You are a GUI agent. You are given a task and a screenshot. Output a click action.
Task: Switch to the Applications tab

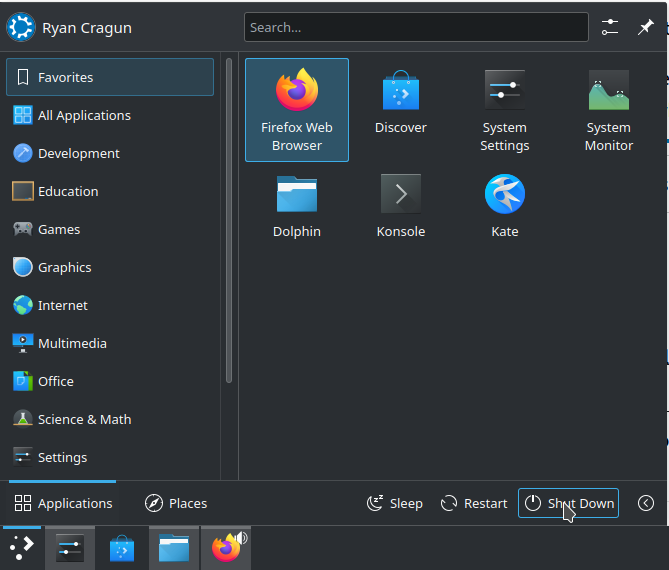click(x=63, y=503)
